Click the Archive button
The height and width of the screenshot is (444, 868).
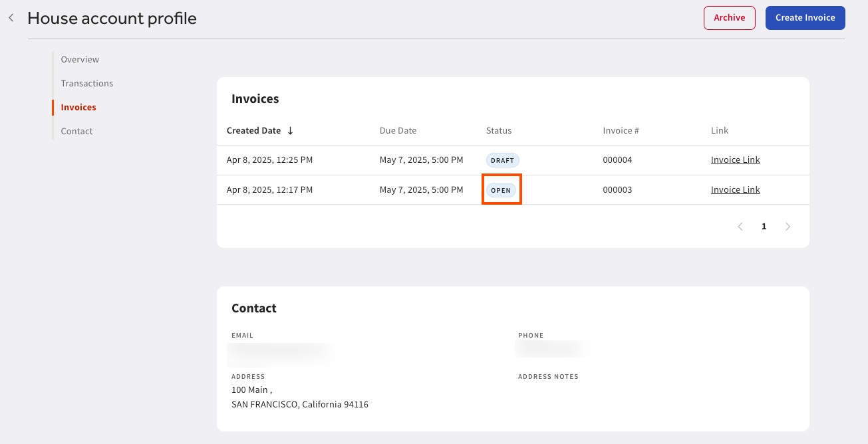point(729,18)
